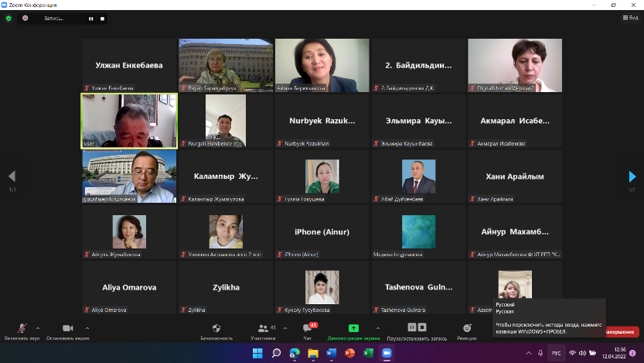644x363 pixels.
Task: Go to previous page of participants
Action: point(12,176)
